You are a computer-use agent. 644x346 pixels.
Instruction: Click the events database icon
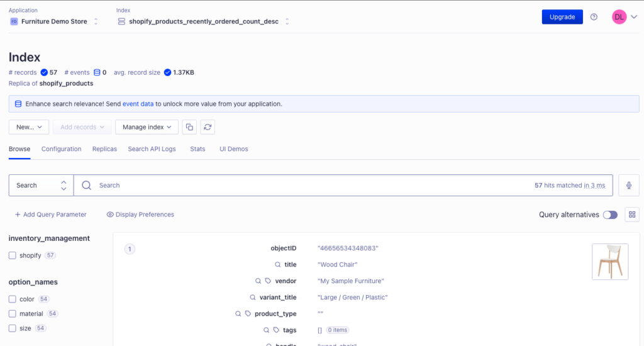coord(97,72)
